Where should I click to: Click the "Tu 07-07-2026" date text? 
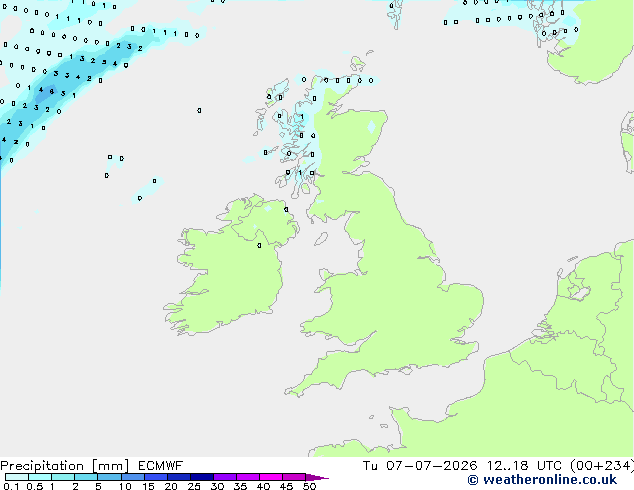tap(420, 466)
